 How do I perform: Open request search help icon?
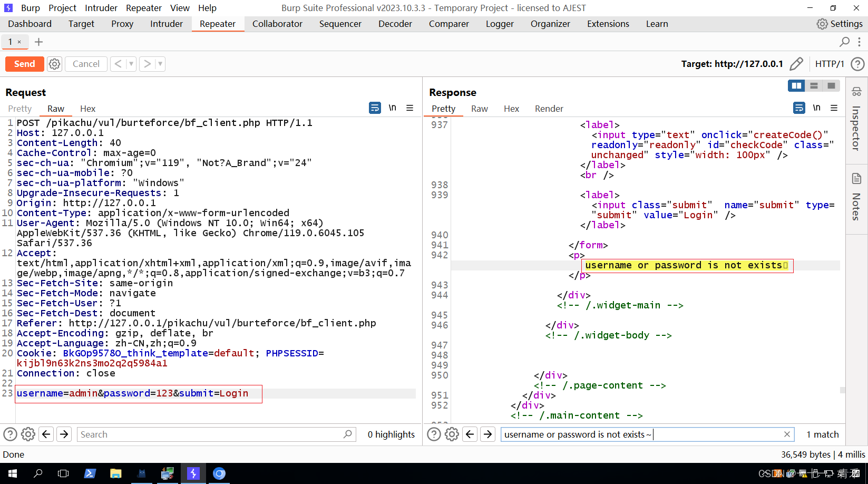(10, 434)
